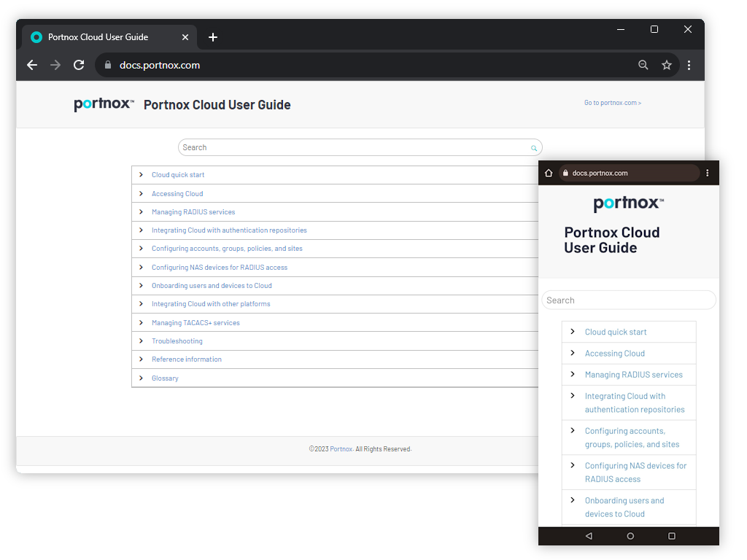747x560 pixels.
Task: Click the Go to portnox.com link
Action: pos(613,103)
